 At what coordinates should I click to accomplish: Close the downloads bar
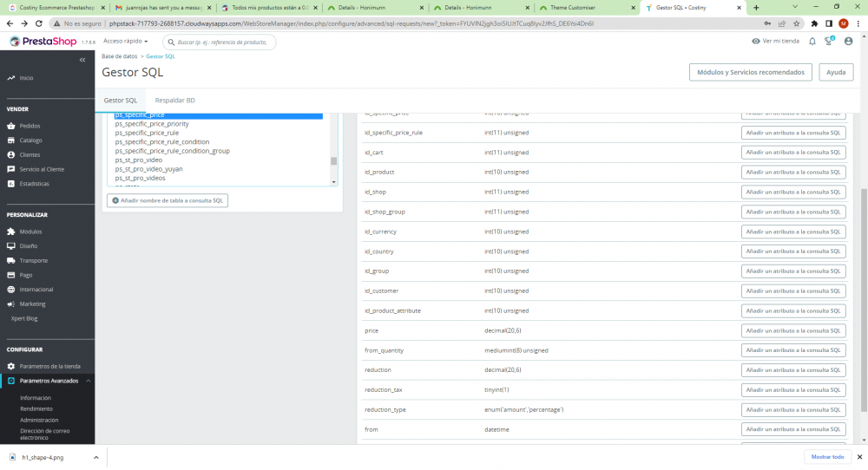pos(859,457)
